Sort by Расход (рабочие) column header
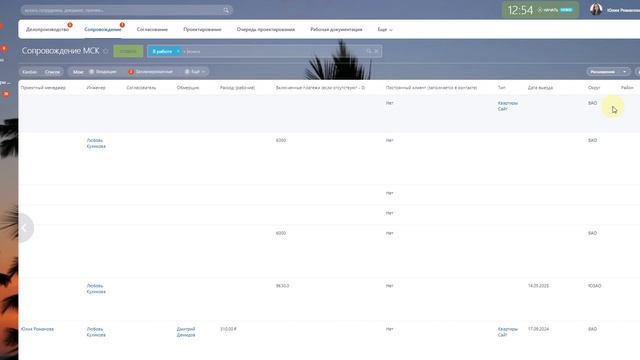Screen dimensions: 640x360 tap(238, 88)
